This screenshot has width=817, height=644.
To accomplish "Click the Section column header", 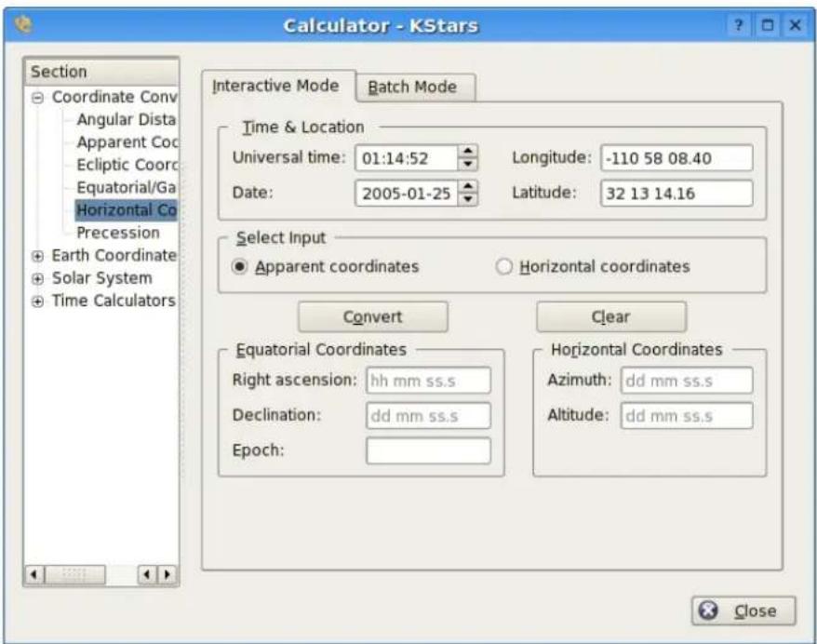I will click(x=101, y=72).
